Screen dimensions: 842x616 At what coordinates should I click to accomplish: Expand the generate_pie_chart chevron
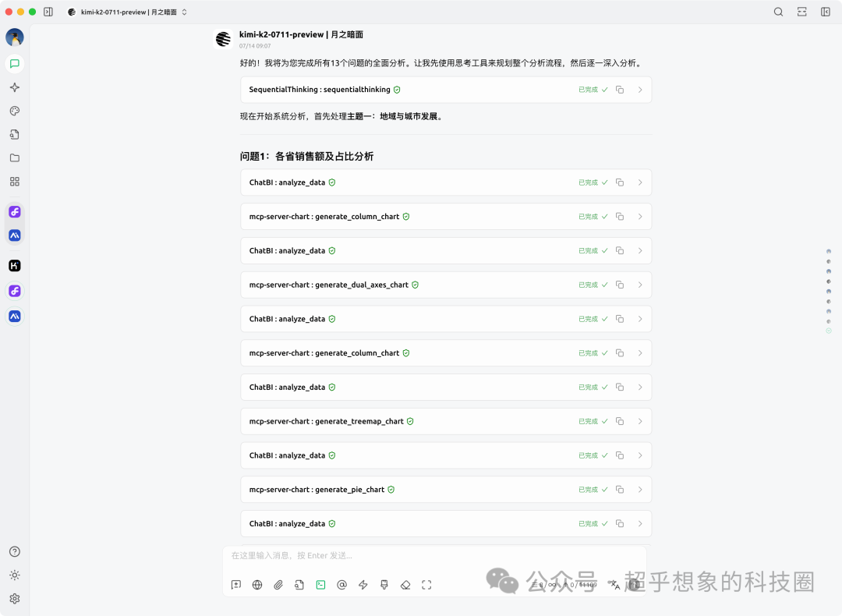coord(640,489)
